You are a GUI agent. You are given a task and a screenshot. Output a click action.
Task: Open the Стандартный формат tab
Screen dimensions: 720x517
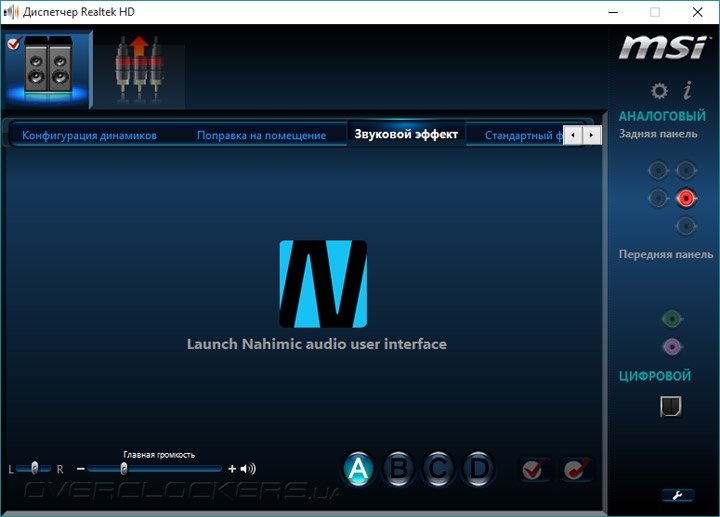[x=523, y=135]
